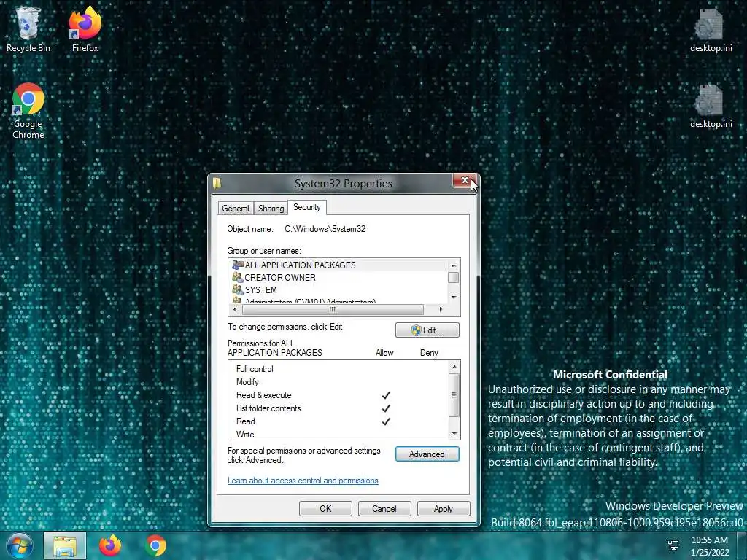The image size is (747, 560).
Task: Click the Apply button
Action: [x=443, y=508]
